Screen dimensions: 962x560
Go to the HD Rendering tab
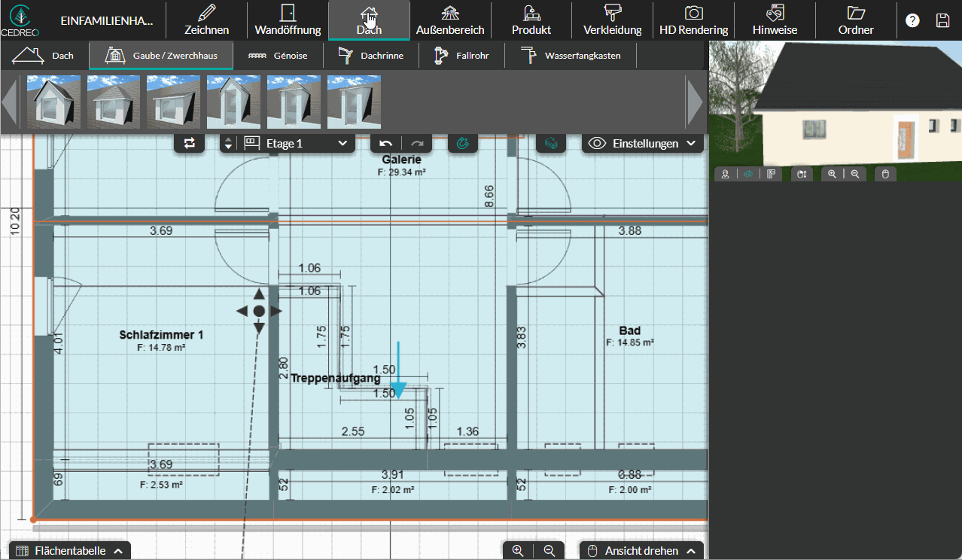pos(694,20)
